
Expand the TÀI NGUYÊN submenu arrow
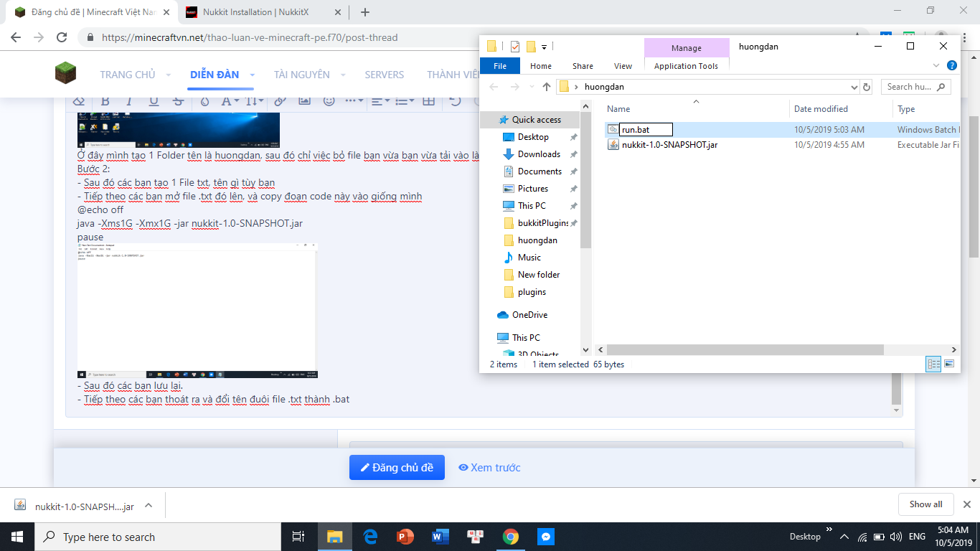point(343,75)
